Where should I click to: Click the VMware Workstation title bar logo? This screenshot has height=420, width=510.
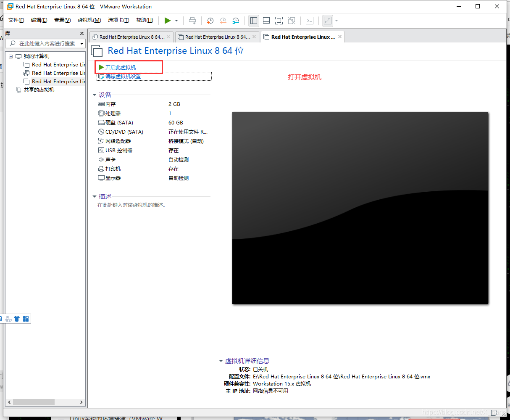(x=10, y=6)
